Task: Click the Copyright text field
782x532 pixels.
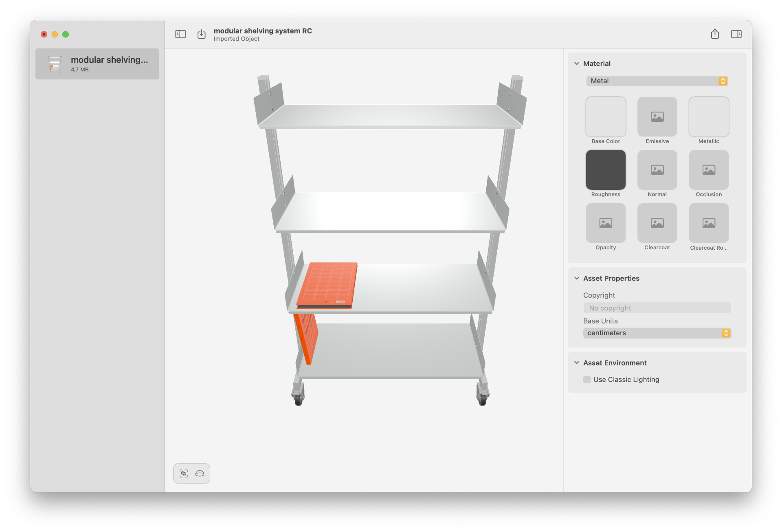Action: tap(657, 308)
